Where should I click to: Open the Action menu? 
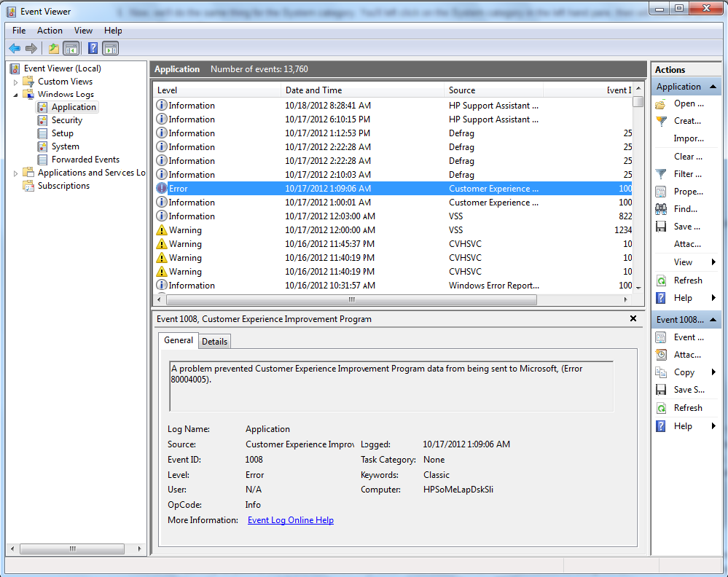(50, 31)
